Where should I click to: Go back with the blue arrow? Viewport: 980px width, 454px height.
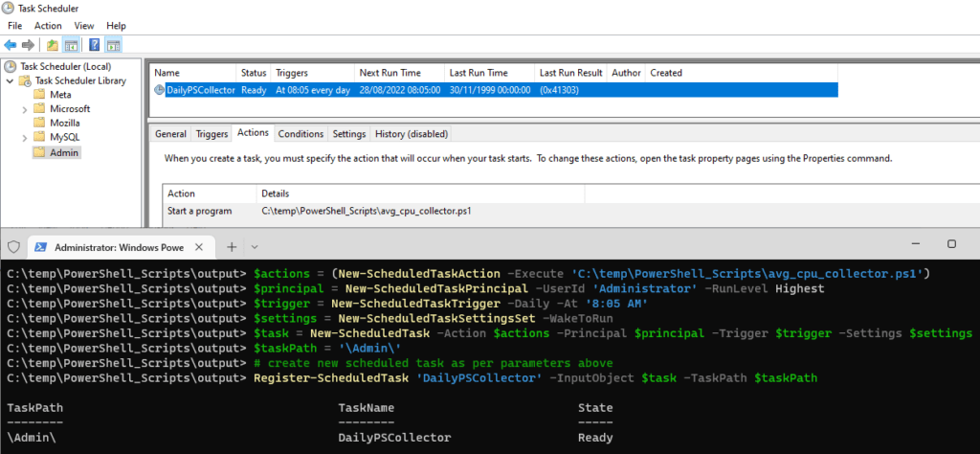(x=10, y=45)
